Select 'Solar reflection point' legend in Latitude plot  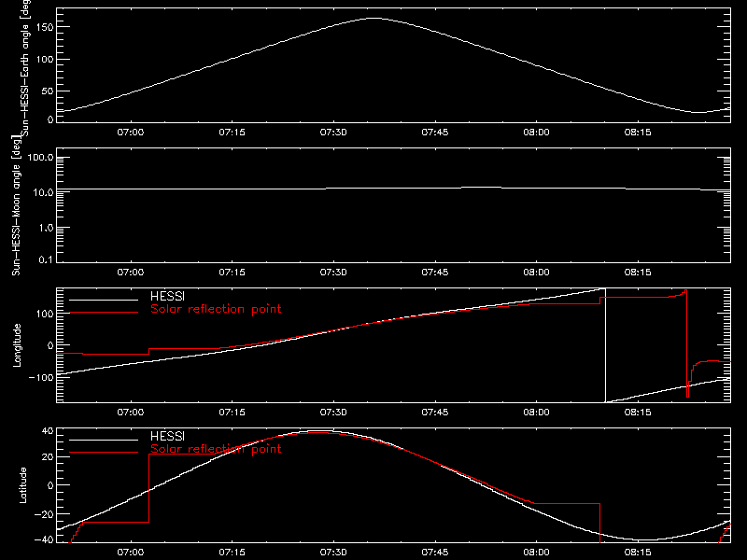pyautogui.click(x=216, y=449)
